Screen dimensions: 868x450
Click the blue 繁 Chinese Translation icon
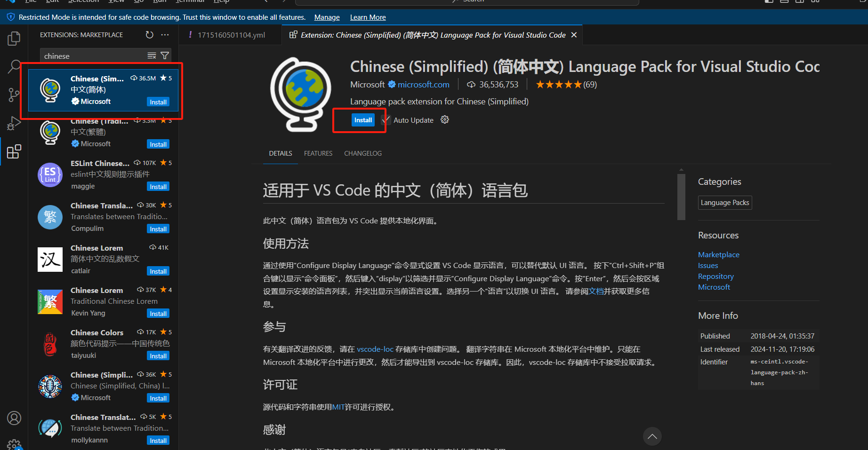click(50, 217)
